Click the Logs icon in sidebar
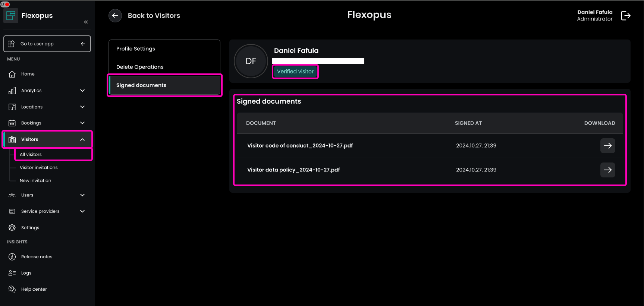The image size is (644, 306). [x=12, y=273]
